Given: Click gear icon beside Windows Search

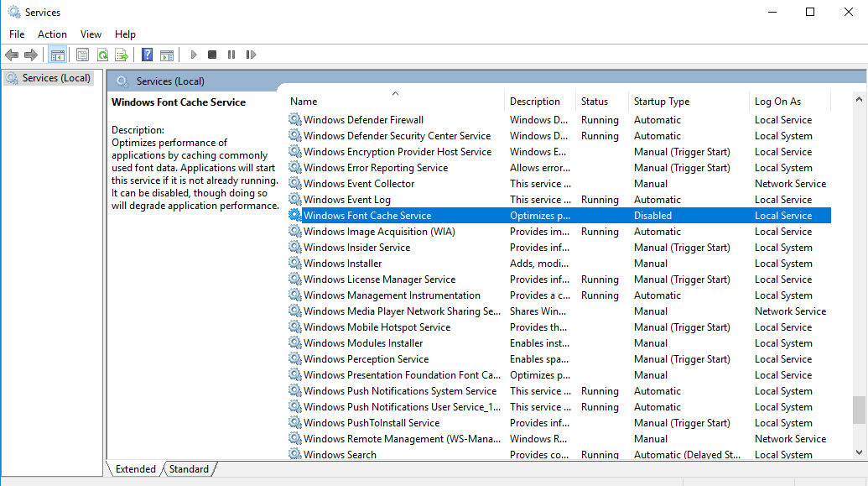Looking at the screenshot, I should pos(295,454).
